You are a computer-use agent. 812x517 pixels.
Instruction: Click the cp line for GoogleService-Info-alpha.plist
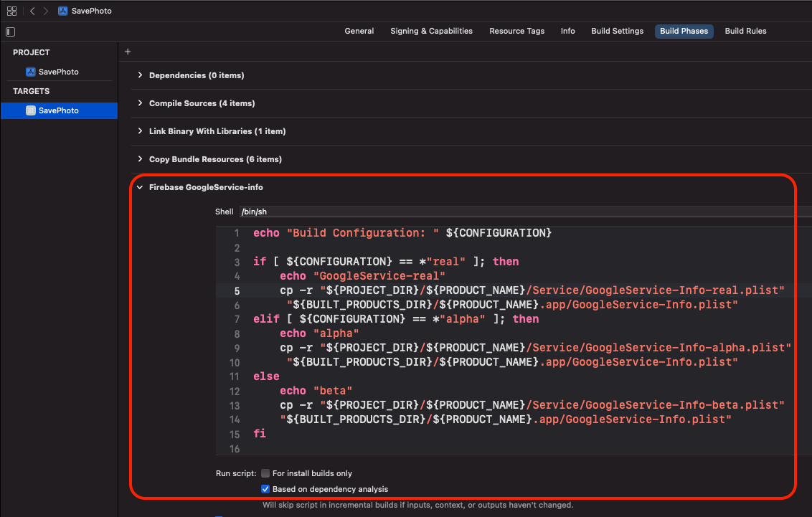pos(535,348)
